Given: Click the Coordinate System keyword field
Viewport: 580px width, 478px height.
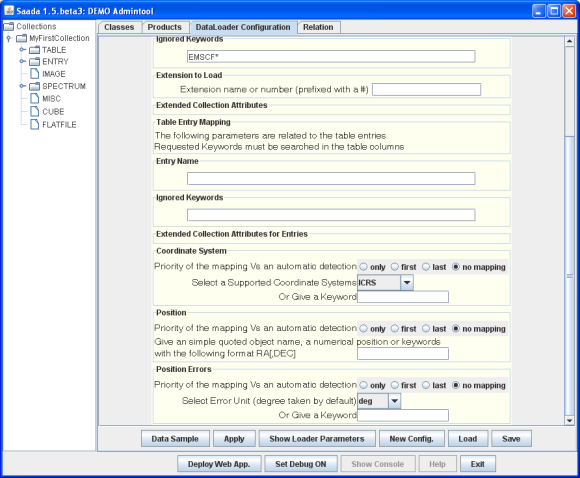Looking at the screenshot, I should pos(403,297).
